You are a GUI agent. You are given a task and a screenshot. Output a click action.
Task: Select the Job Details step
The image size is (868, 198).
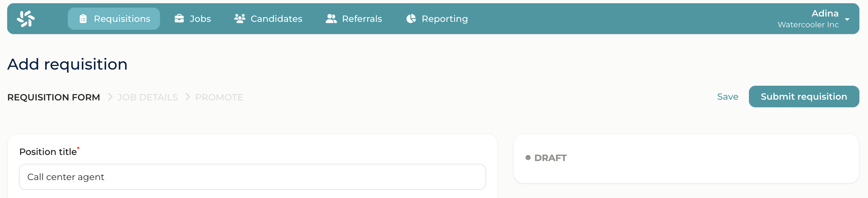pos(148,97)
